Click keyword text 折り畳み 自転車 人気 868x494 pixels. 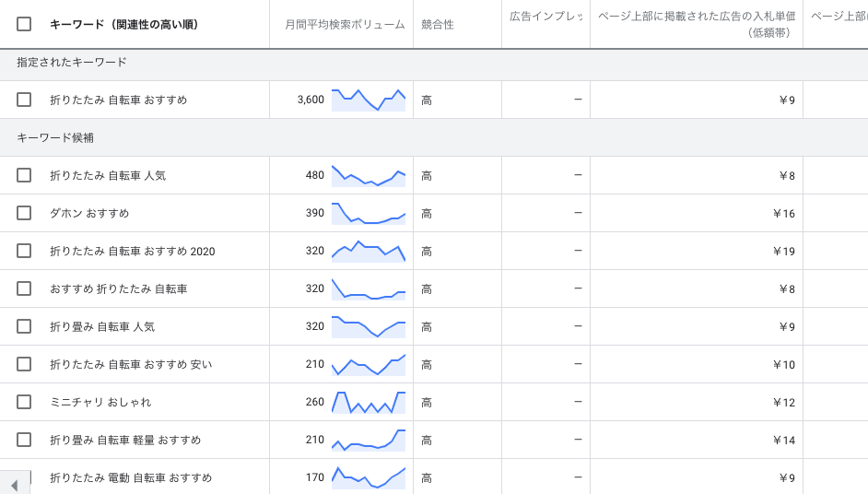(102, 327)
